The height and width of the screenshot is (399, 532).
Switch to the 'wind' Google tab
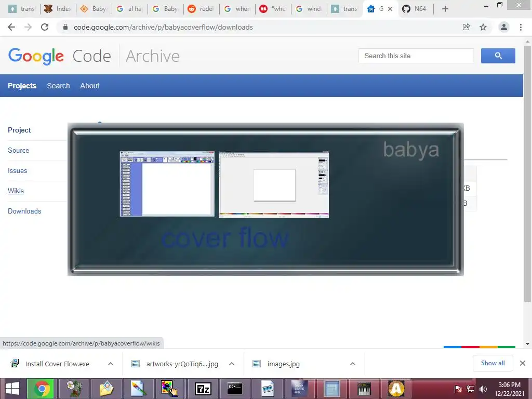pyautogui.click(x=309, y=9)
